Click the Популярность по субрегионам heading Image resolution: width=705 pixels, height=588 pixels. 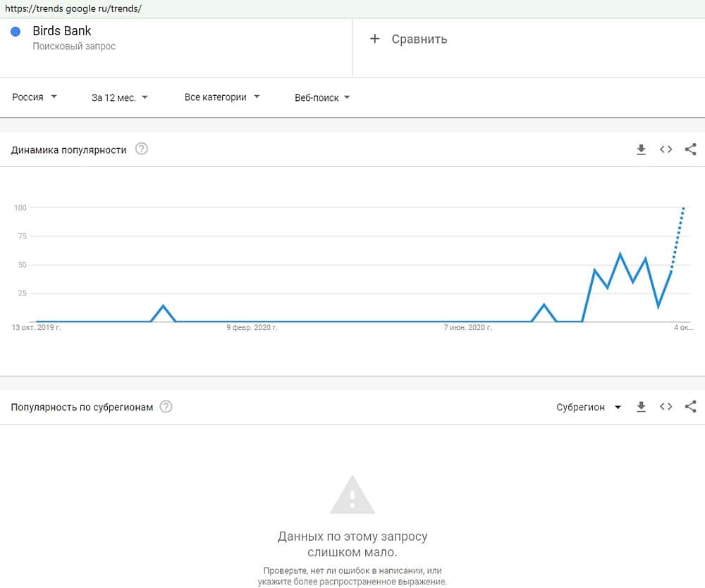tap(82, 408)
